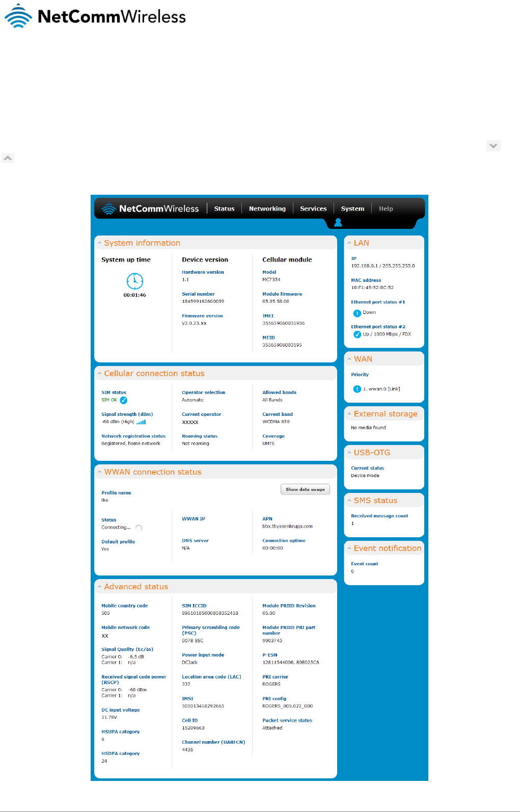Click the IMSI value 505013418292665
520x812 pixels.
(x=203, y=706)
